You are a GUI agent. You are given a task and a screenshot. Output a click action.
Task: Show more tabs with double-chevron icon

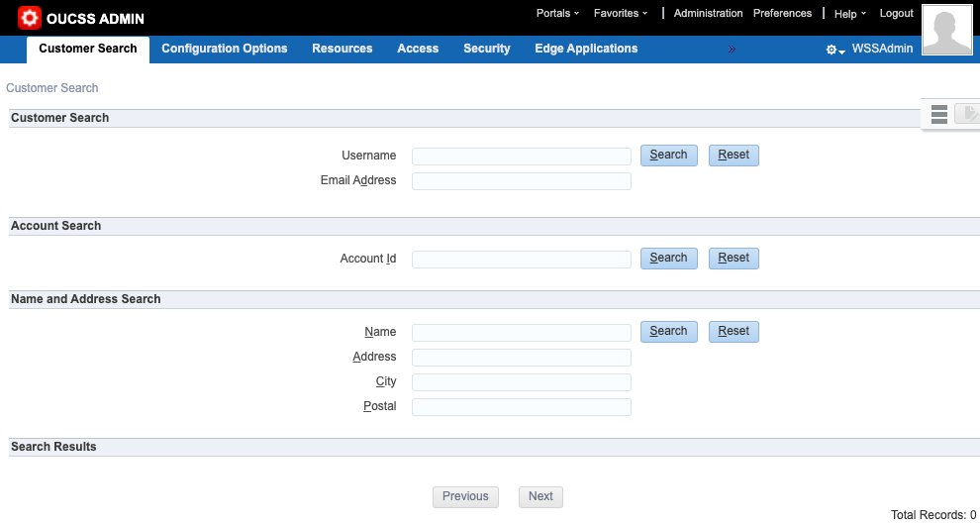coord(732,49)
